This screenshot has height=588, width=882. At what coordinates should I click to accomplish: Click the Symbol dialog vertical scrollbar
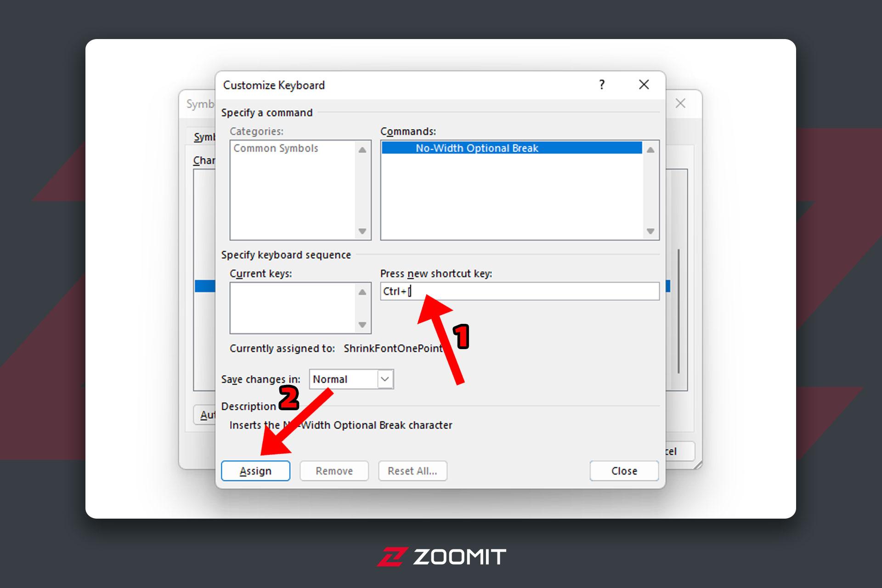(678, 311)
